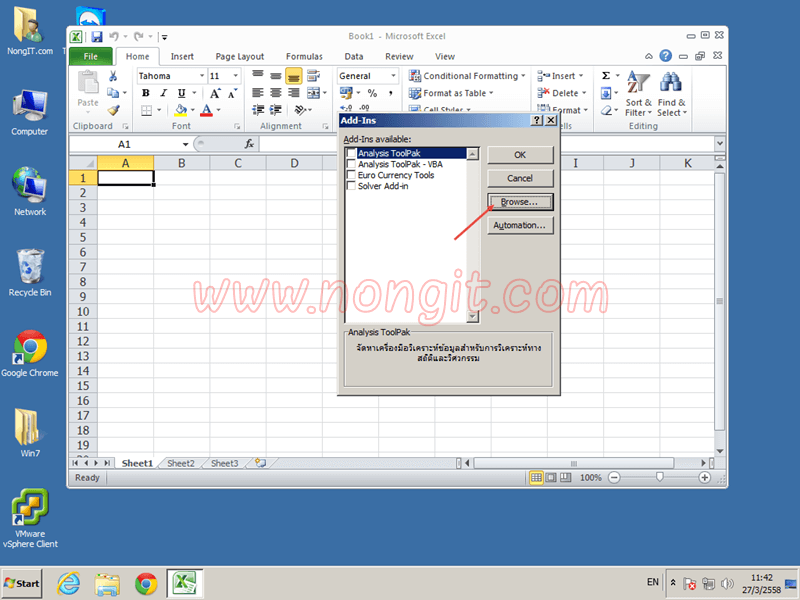800x600 pixels.
Task: Click the Browse... button
Action: tap(520, 202)
